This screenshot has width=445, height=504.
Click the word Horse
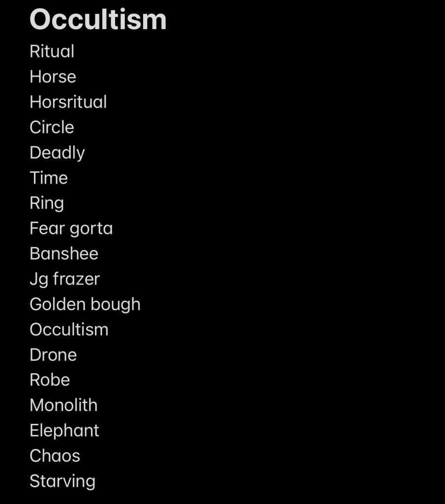coord(53,77)
